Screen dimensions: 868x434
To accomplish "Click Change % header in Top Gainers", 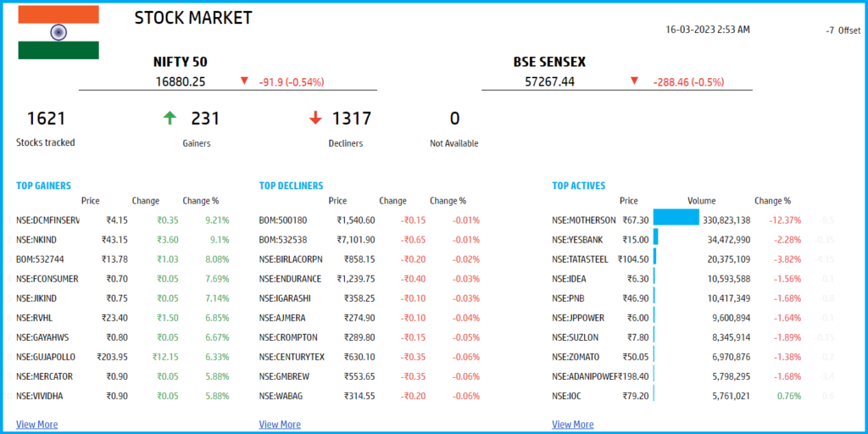I will tap(200, 201).
